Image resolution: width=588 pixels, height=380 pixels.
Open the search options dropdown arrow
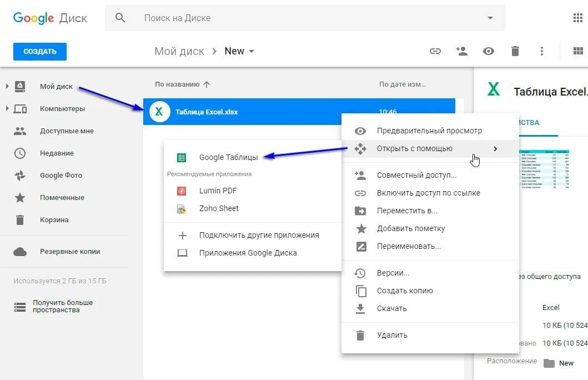[x=489, y=17]
